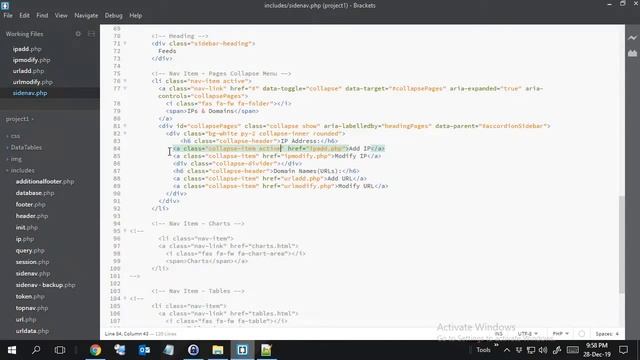The height and width of the screenshot is (360, 640).
Task: Open Task View from the taskbar
Action: pos(60,350)
